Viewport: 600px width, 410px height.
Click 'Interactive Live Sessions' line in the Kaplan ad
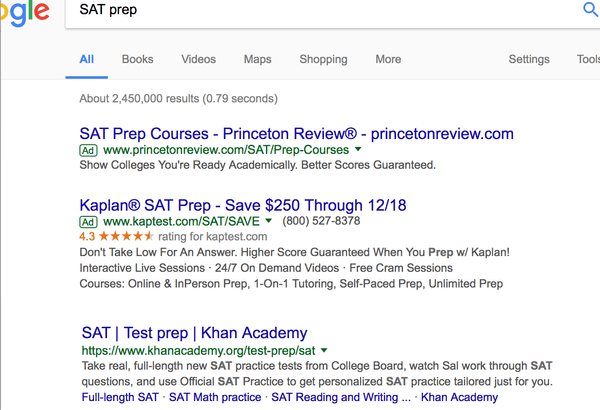266,268
